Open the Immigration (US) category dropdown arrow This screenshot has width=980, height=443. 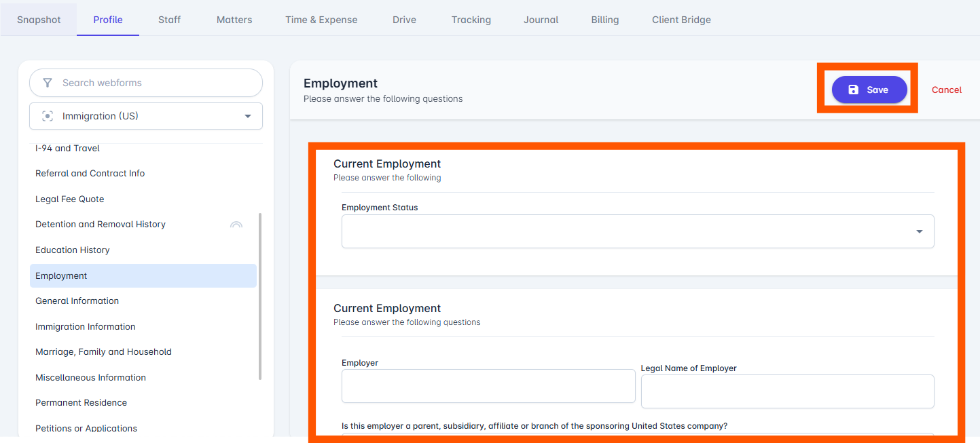[247, 116]
